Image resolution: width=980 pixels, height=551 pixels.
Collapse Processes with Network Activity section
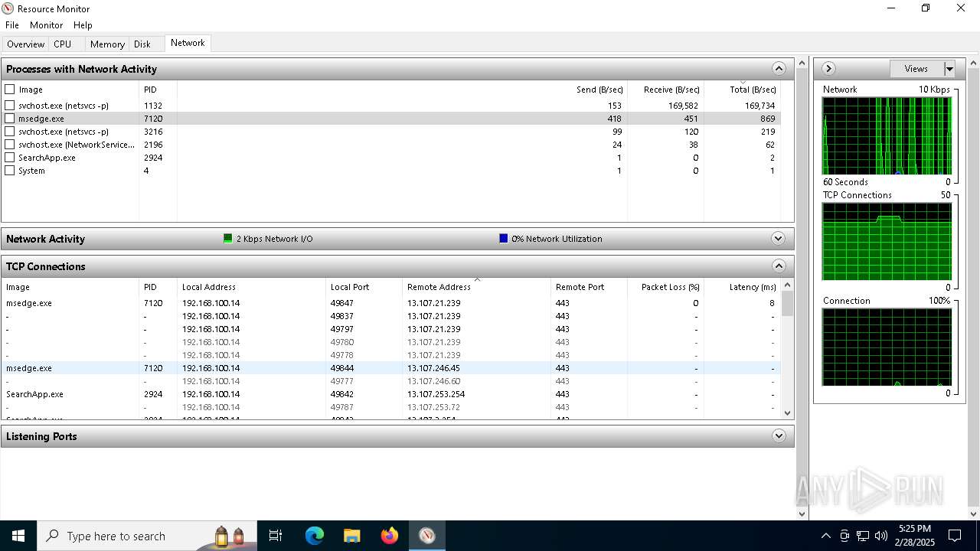(779, 69)
